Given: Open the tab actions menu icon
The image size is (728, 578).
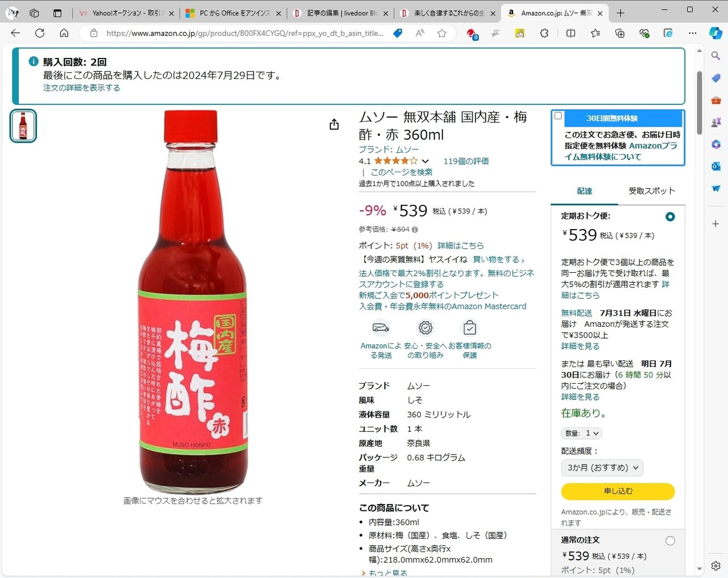Looking at the screenshot, I should coord(57,13).
